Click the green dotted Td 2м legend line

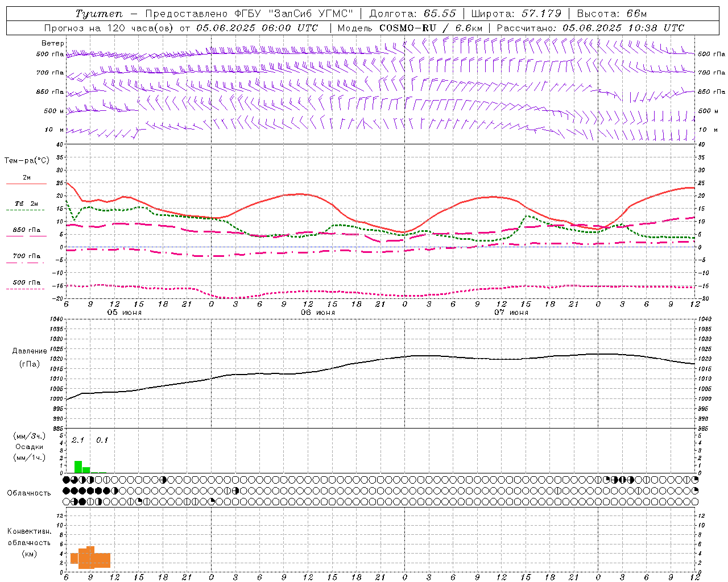pos(25,210)
